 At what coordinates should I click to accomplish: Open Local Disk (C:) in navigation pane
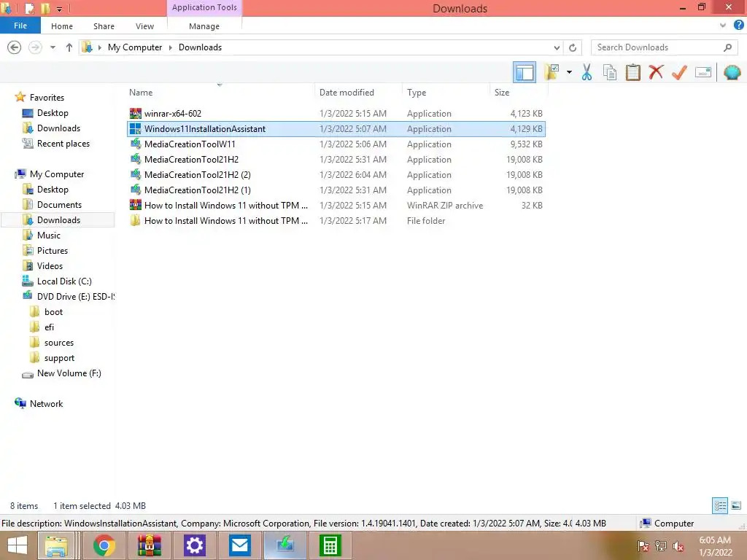click(x=64, y=281)
